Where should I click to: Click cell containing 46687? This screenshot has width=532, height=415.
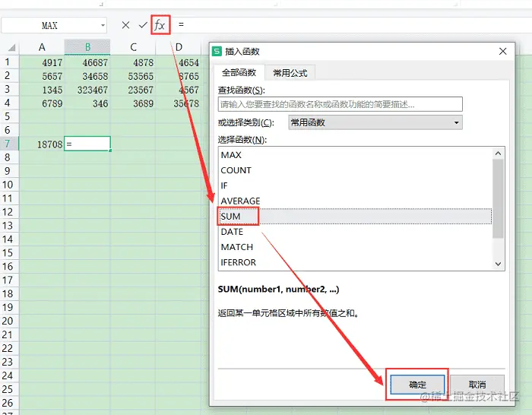tap(87, 62)
